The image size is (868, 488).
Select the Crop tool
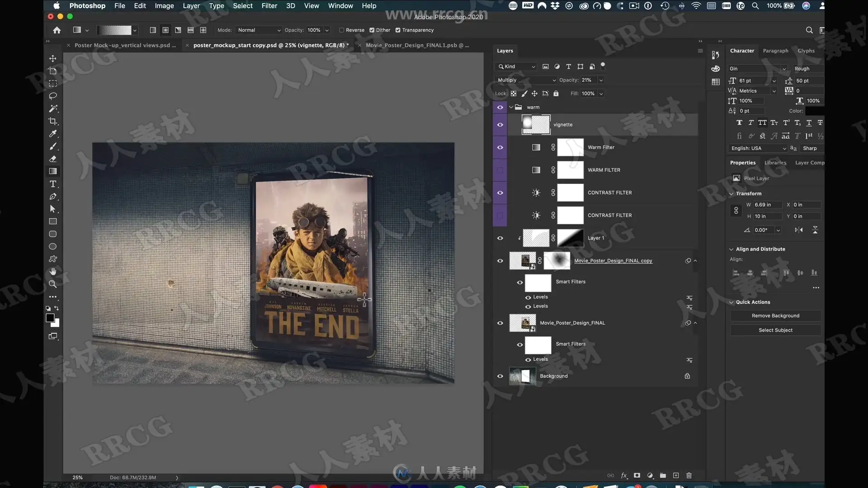pos(53,121)
